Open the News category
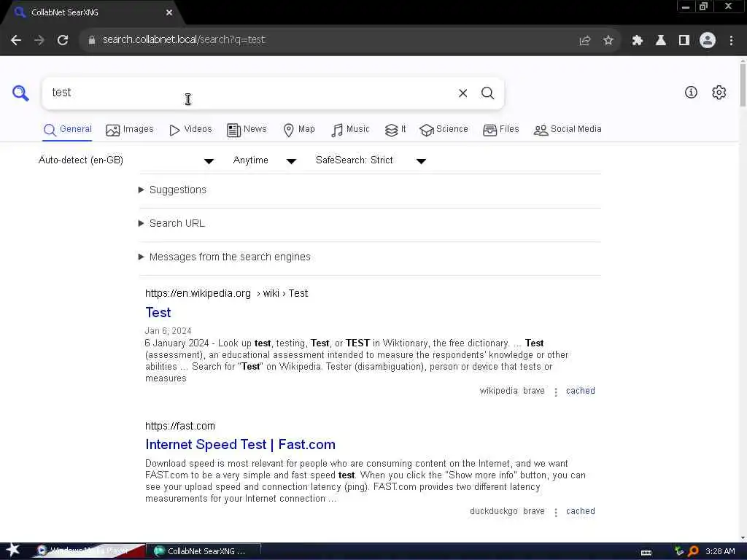This screenshot has width=747, height=560. pyautogui.click(x=247, y=130)
